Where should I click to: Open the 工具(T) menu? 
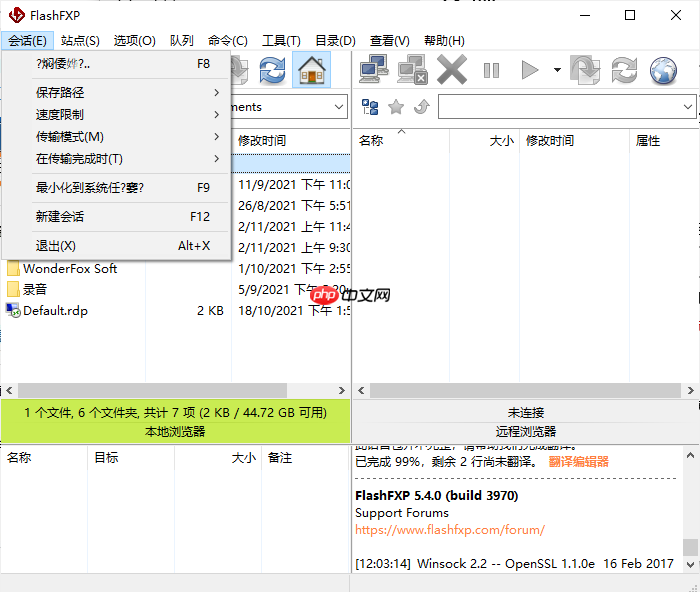pyautogui.click(x=281, y=41)
